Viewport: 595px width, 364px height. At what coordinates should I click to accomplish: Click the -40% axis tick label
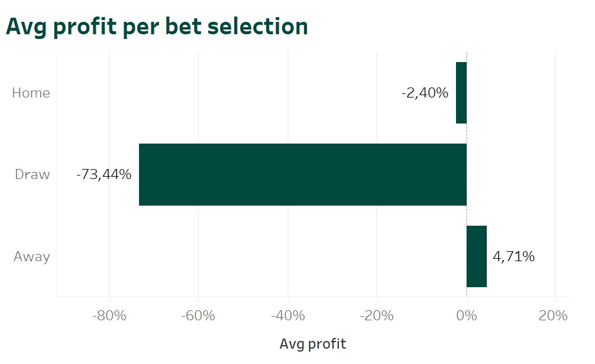(x=288, y=316)
